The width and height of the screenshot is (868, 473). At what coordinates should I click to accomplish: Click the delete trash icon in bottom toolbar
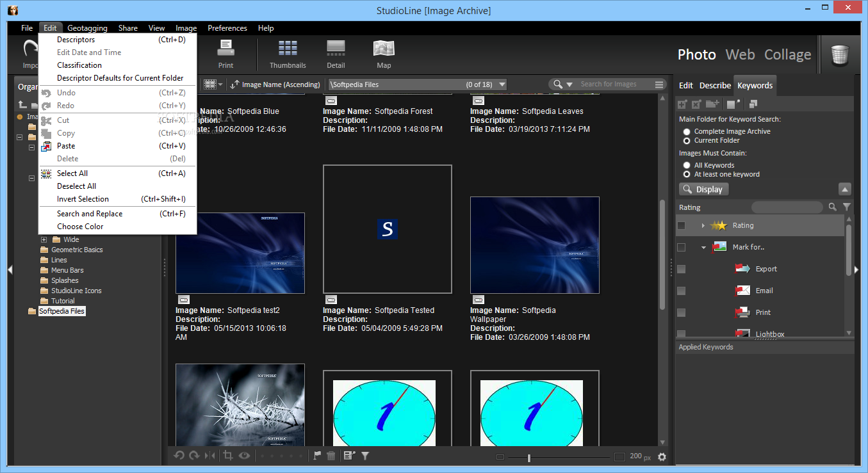coord(331,456)
